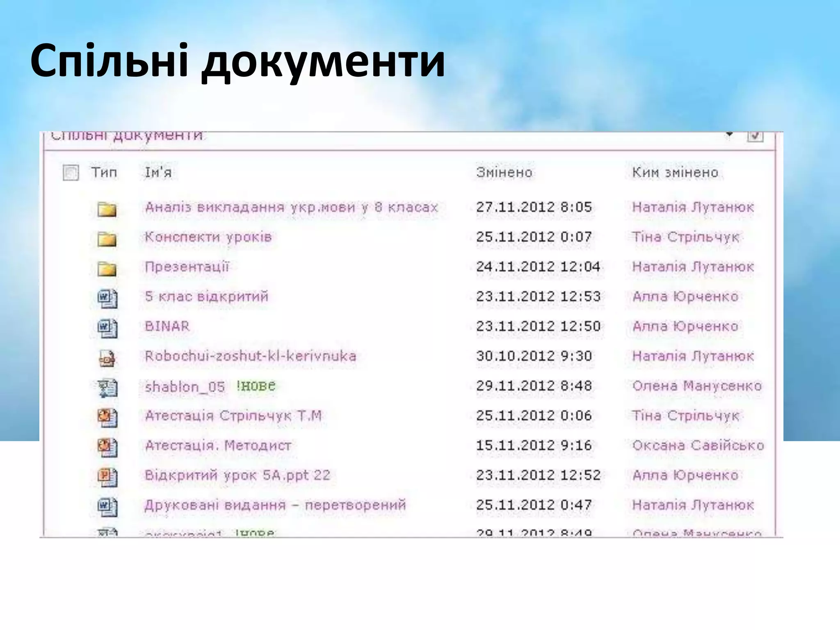Screen dimensions: 840x630
Task: Toggle the web part checkbox at top right
Action: tap(755, 136)
